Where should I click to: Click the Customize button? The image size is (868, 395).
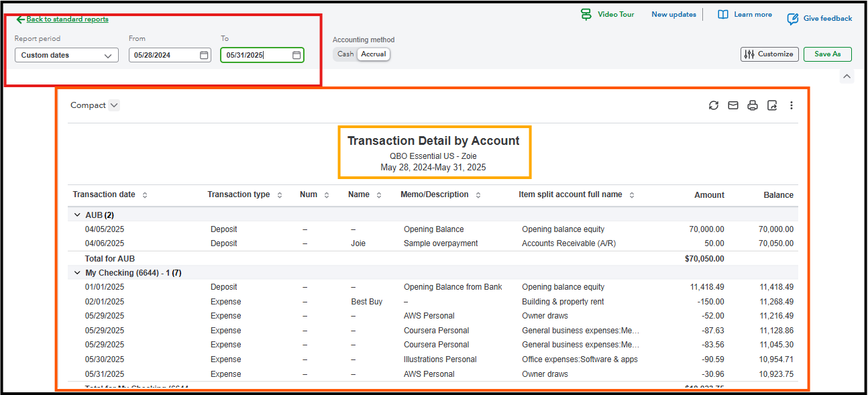coord(769,54)
